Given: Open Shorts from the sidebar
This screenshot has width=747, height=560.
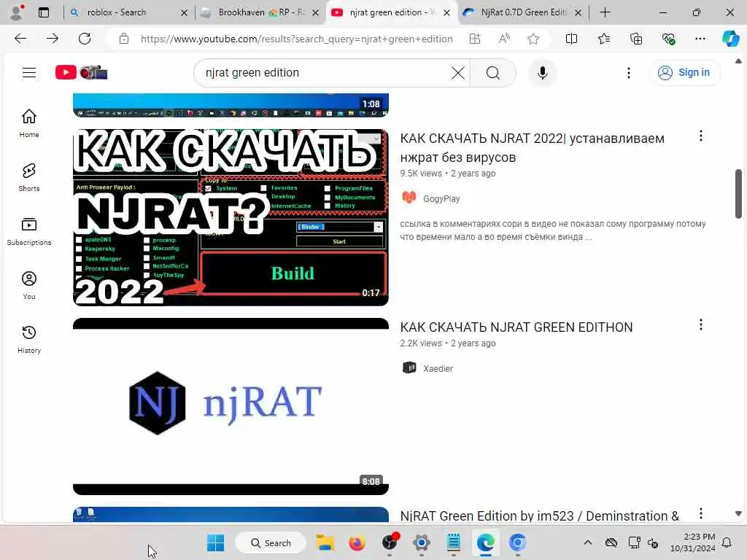Looking at the screenshot, I should [29, 177].
